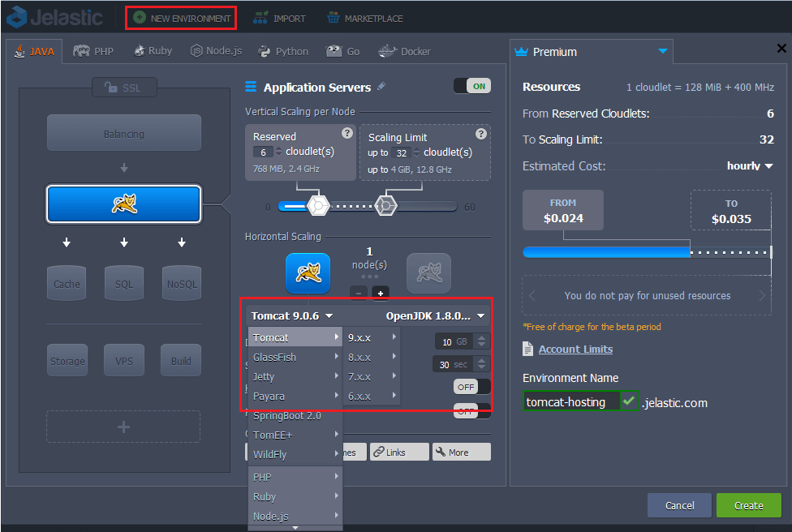Click the Cancel button
Image resolution: width=792 pixels, height=532 pixels.
coord(679,505)
